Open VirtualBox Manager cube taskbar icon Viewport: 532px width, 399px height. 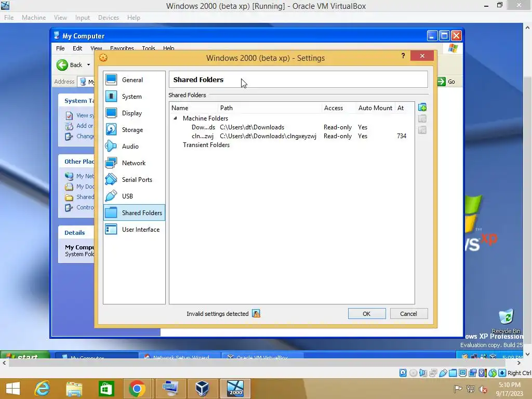point(202,389)
